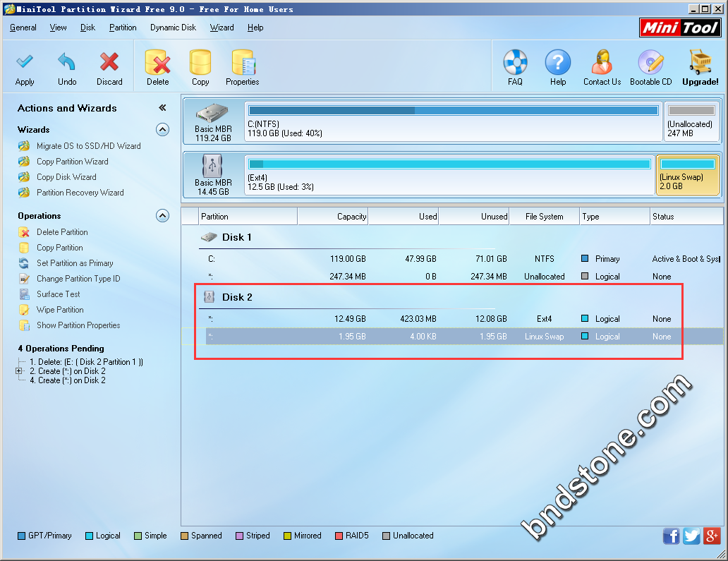Viewport: 728px width, 561px height.
Task: Click the Copy toolbar icon
Action: (200, 68)
